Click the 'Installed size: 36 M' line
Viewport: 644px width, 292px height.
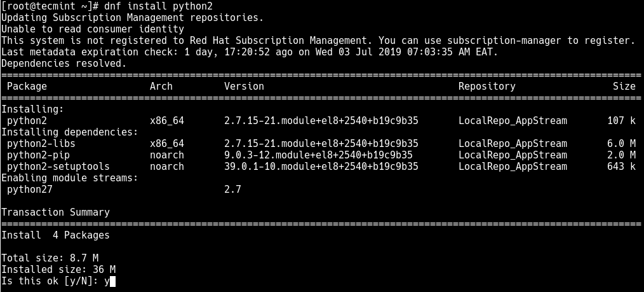(x=58, y=270)
